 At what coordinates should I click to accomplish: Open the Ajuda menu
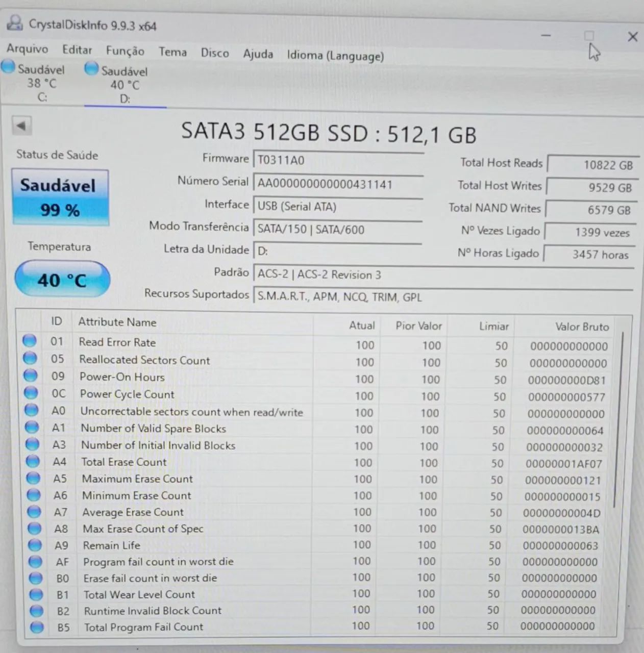pos(258,54)
